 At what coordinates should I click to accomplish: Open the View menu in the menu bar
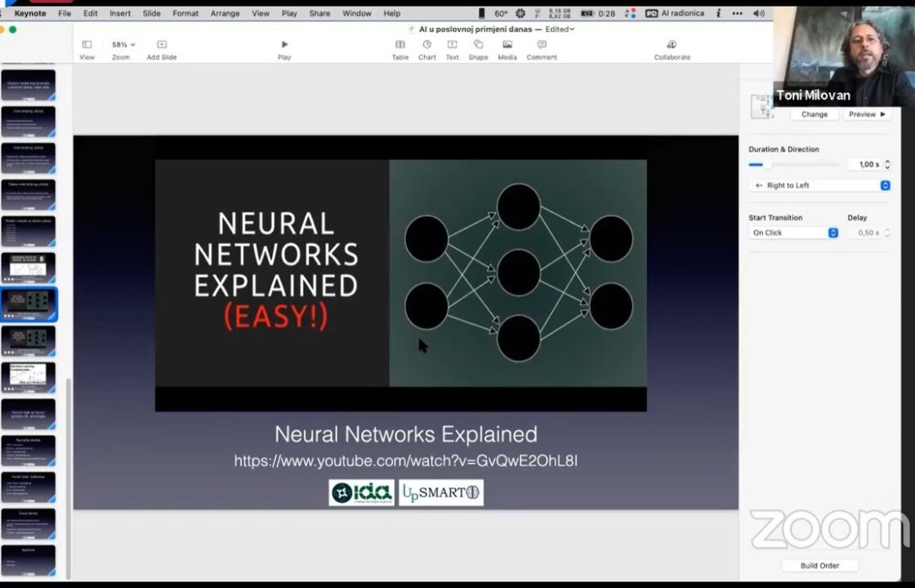(x=261, y=13)
